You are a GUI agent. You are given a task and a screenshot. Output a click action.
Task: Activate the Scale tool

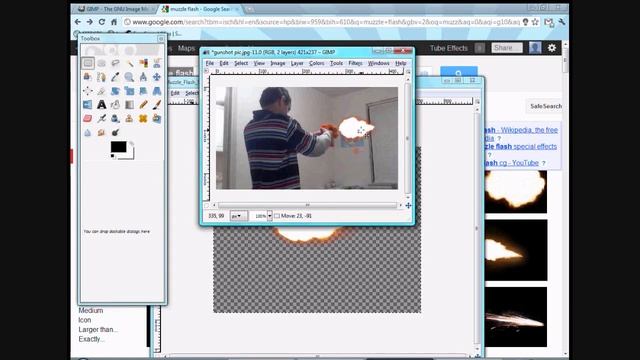pos(129,91)
